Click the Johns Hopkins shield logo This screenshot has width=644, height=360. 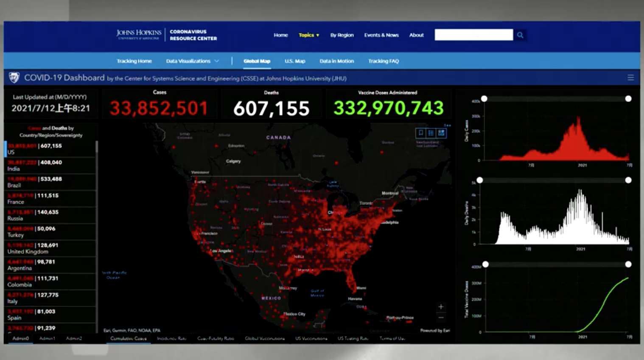tap(14, 78)
